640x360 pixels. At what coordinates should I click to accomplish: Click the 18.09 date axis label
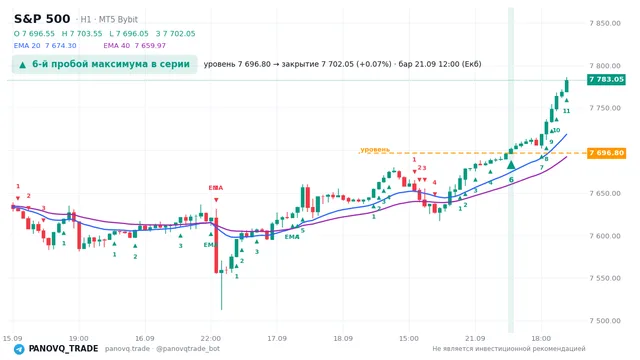(x=343, y=338)
